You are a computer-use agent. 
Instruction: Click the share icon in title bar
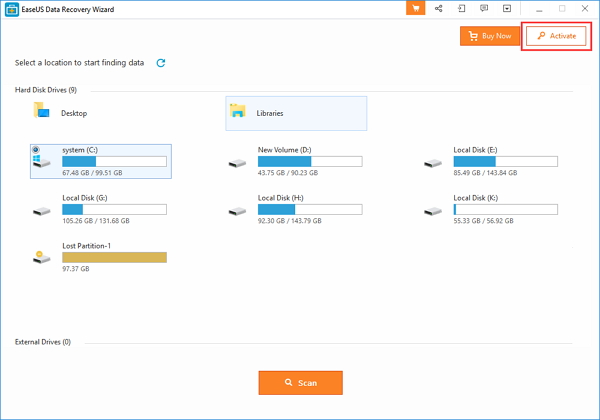[440, 8]
